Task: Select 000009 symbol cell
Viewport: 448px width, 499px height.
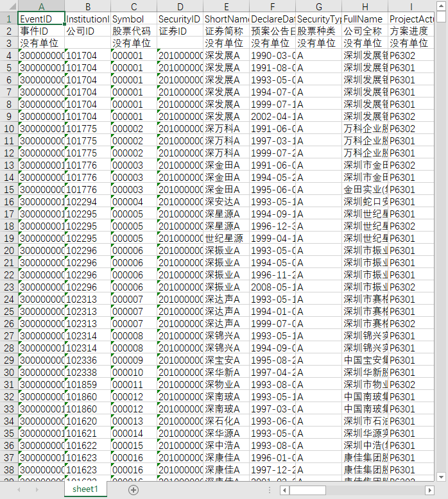Action: (134, 360)
